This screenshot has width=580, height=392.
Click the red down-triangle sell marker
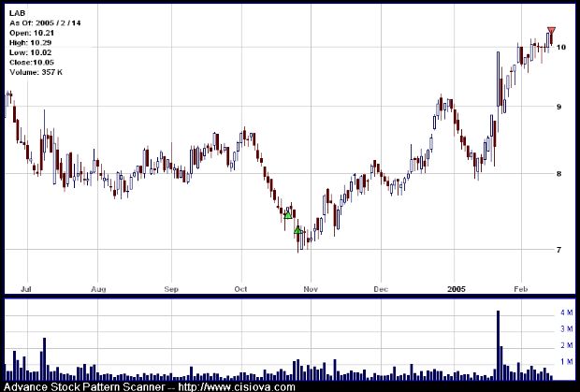click(551, 30)
